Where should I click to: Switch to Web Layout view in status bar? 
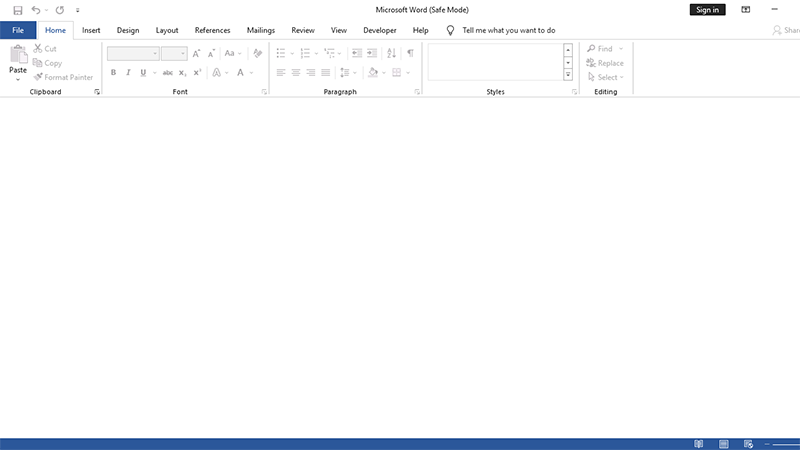pyautogui.click(x=747, y=444)
